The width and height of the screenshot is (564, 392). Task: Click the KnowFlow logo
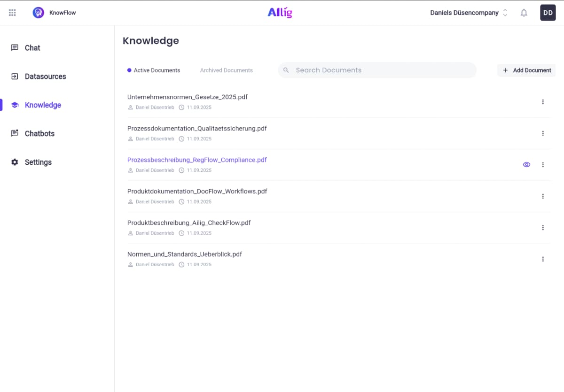pos(54,13)
